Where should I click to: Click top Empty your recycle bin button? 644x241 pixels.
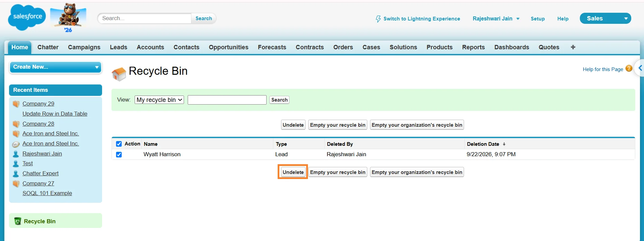click(338, 125)
